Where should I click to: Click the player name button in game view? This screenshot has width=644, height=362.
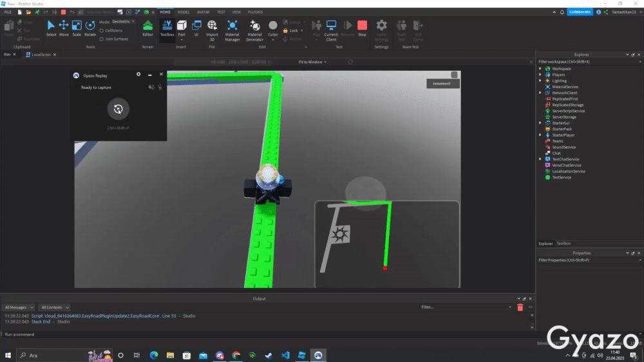tap(443, 83)
